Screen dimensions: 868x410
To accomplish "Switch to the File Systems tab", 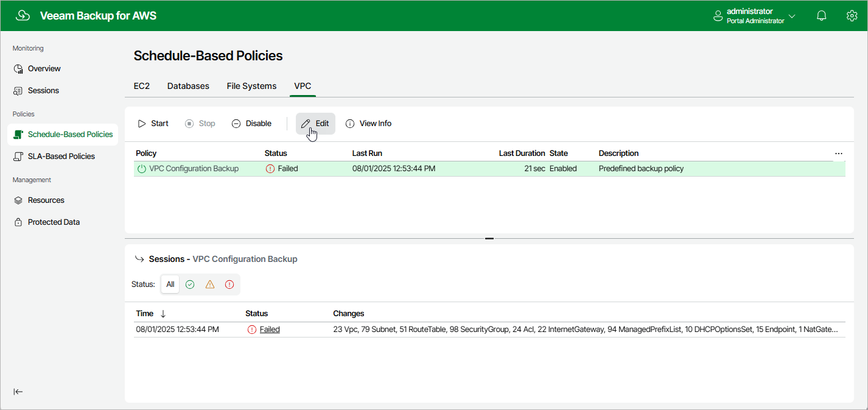I will click(251, 86).
